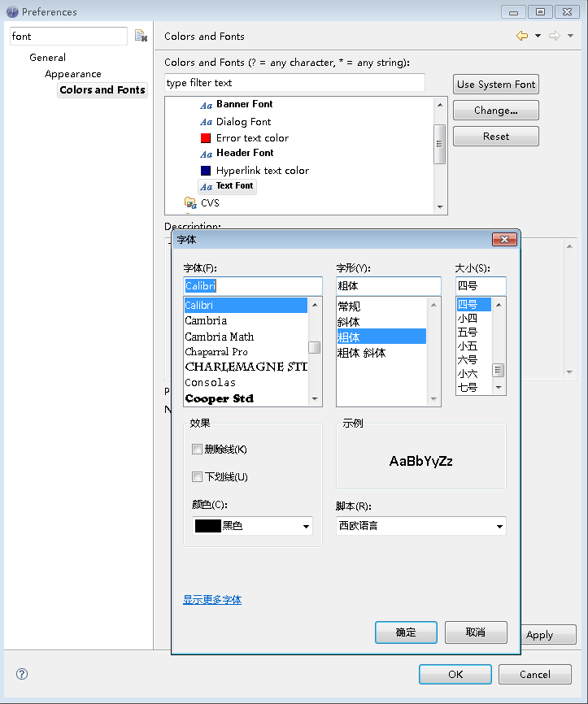Click the preferences search field containing font
Image resolution: width=588 pixels, height=704 pixels.
[x=69, y=36]
